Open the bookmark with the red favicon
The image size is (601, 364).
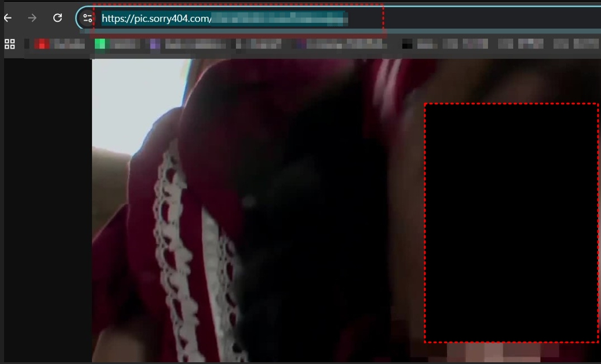pos(60,44)
